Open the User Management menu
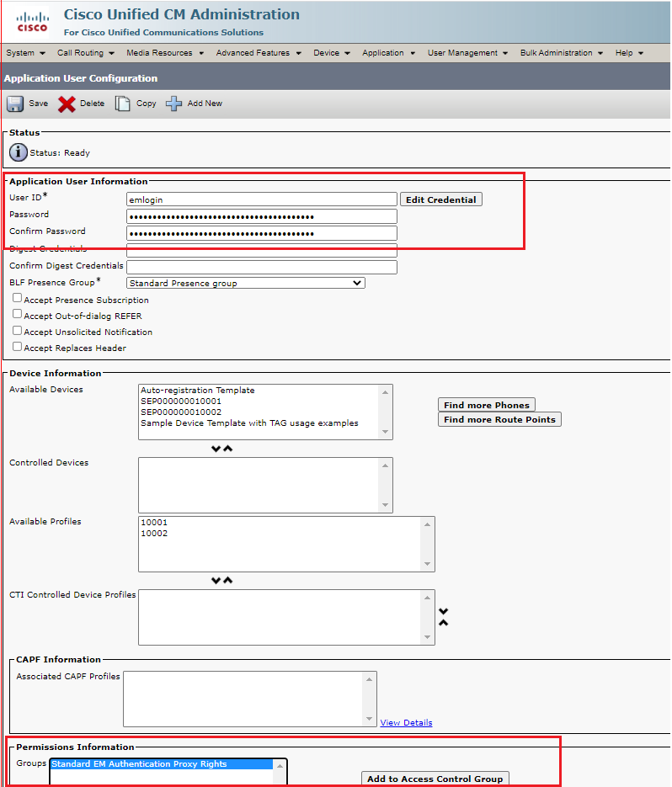 click(x=467, y=53)
